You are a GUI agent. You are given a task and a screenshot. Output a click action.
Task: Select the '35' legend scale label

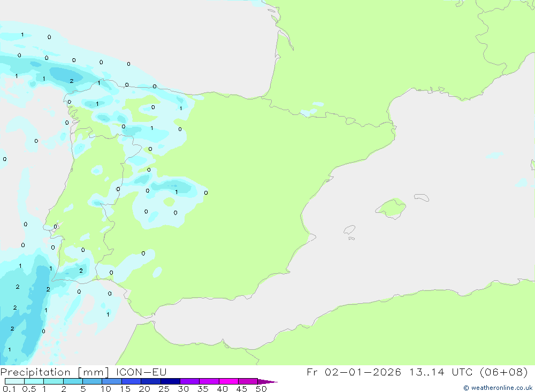(203, 389)
